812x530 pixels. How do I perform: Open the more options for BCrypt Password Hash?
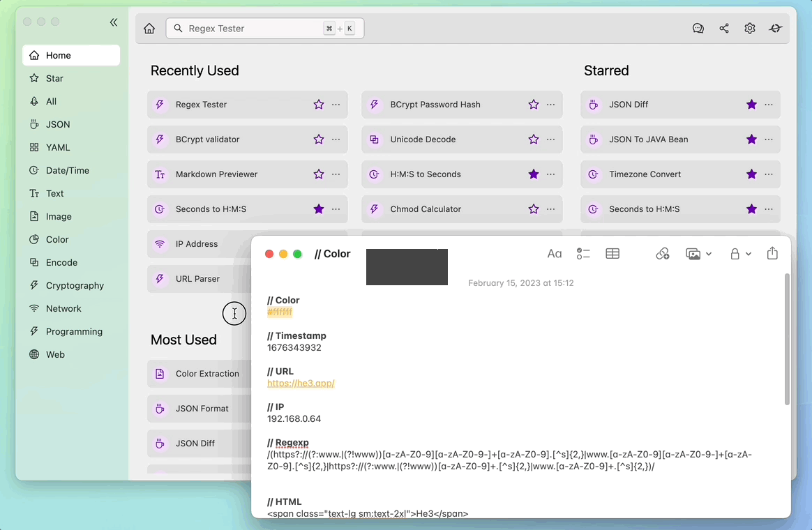point(550,105)
